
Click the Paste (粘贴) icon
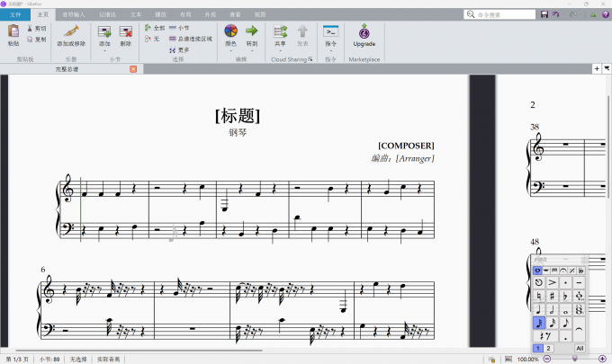click(x=13, y=33)
